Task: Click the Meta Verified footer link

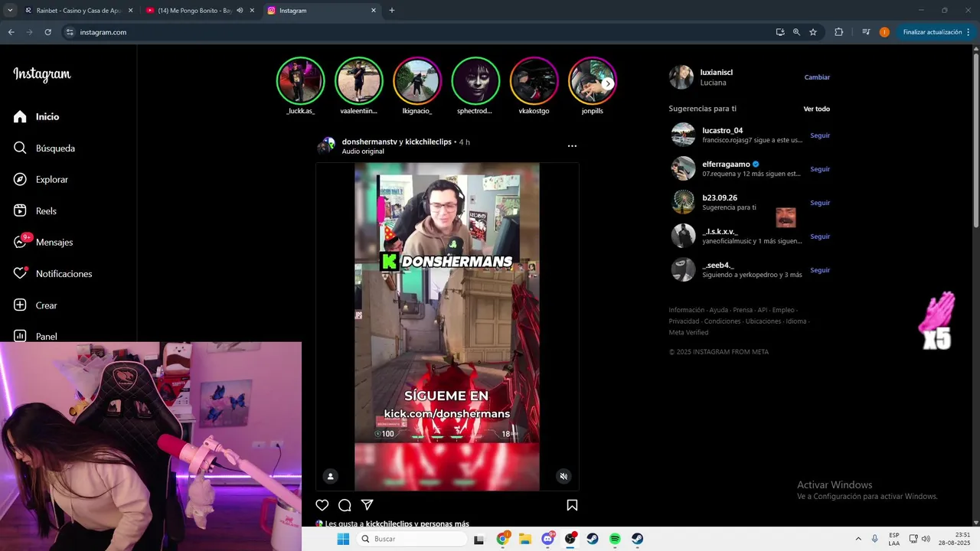Action: 688,332
